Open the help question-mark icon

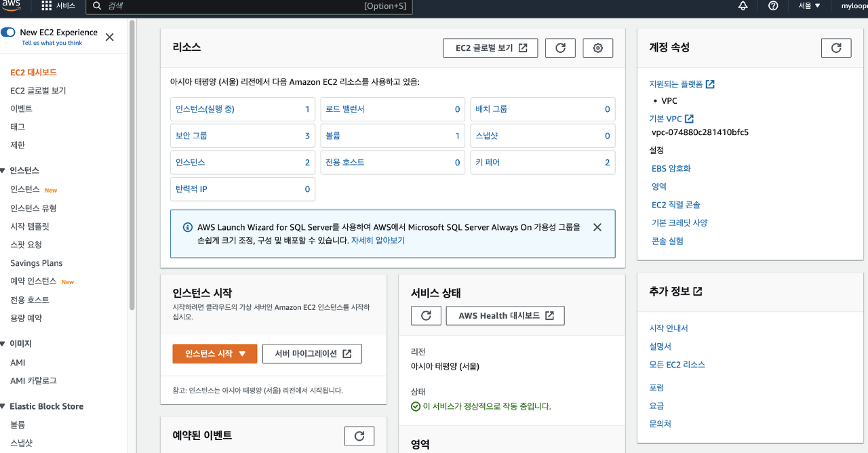pos(773,5)
